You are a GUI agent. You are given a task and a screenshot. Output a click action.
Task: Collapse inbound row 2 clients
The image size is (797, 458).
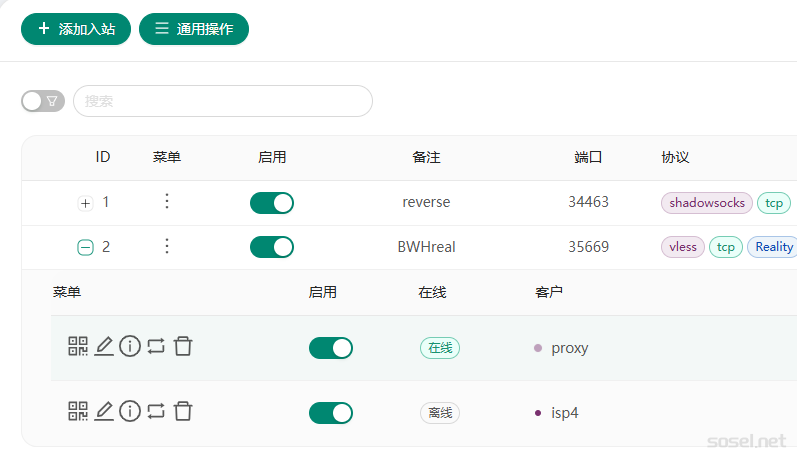pos(85,247)
